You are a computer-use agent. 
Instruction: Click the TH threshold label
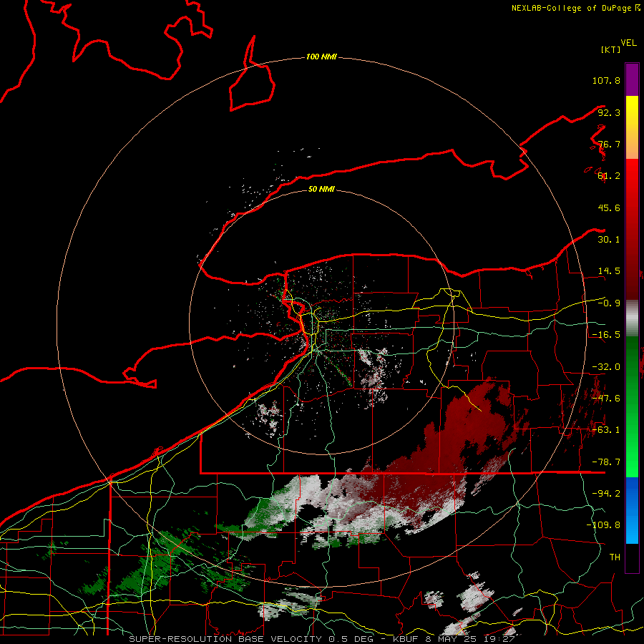tap(615, 557)
